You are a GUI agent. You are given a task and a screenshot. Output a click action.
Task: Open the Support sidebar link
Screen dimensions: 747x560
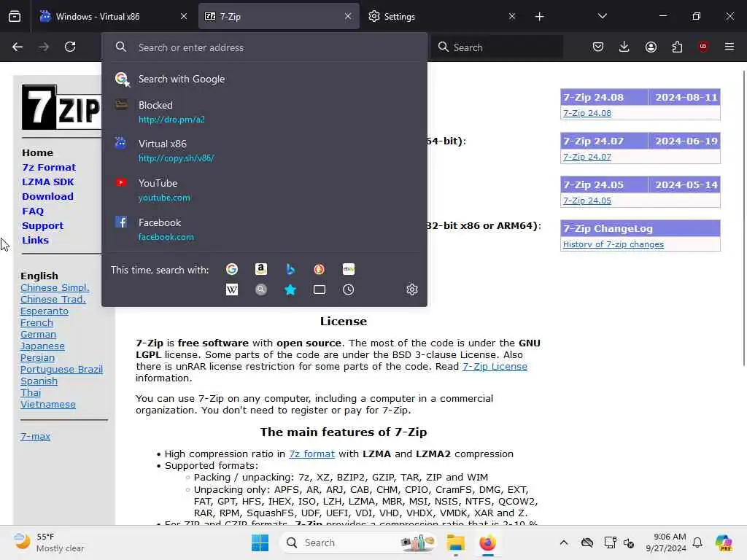point(42,226)
